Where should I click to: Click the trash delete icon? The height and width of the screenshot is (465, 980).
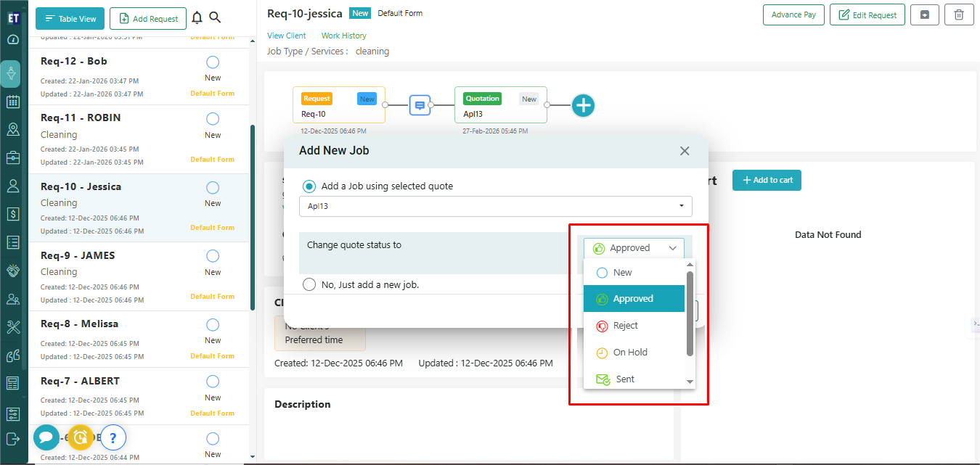959,15
